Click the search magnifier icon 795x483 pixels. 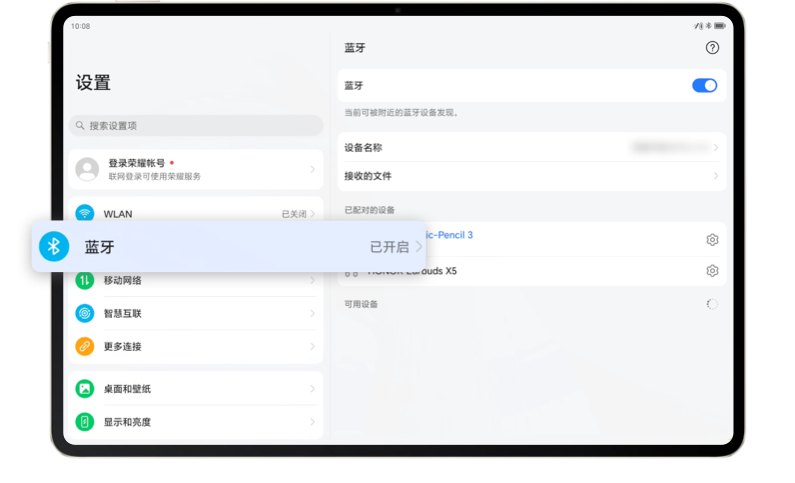coord(80,125)
